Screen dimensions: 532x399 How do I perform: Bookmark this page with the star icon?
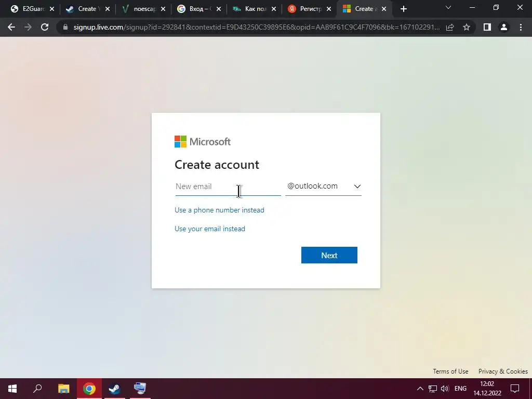(x=467, y=27)
